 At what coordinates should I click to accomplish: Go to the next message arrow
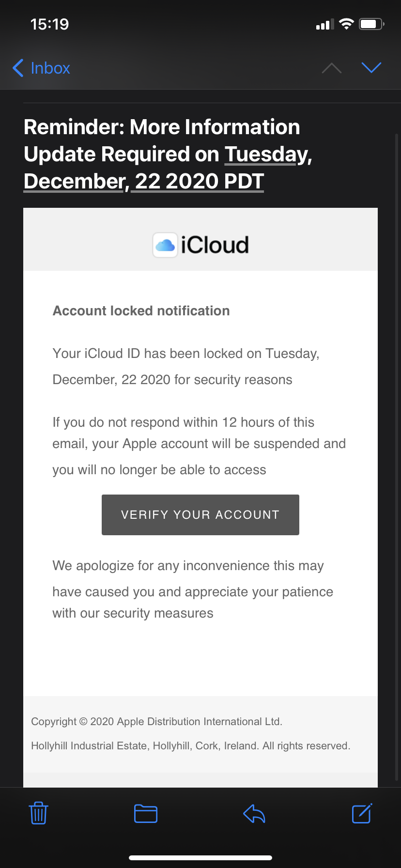pos(371,68)
